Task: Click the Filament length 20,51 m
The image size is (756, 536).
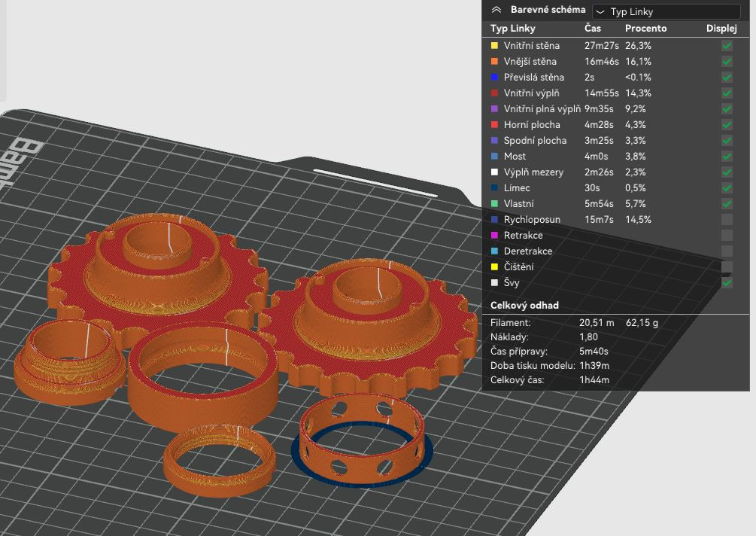Action: 597,323
